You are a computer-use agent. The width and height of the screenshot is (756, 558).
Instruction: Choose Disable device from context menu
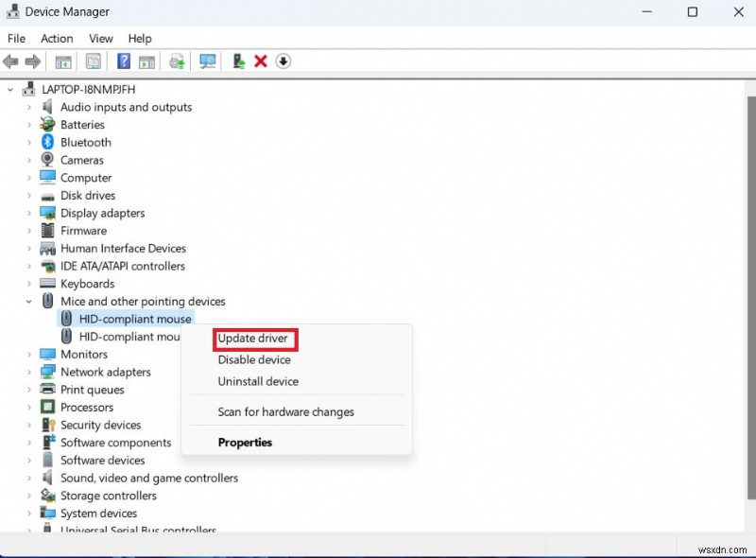(x=254, y=359)
